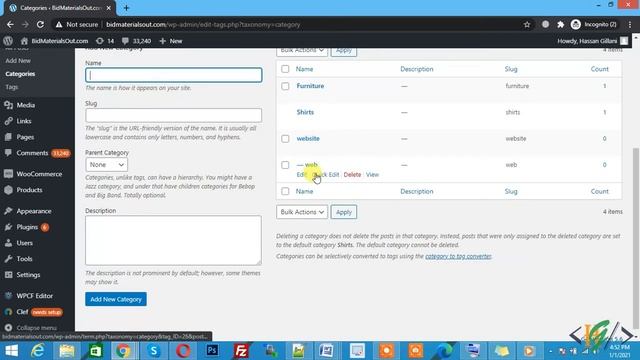Focus the Name input field
The height and width of the screenshot is (360, 640).
coord(173,75)
